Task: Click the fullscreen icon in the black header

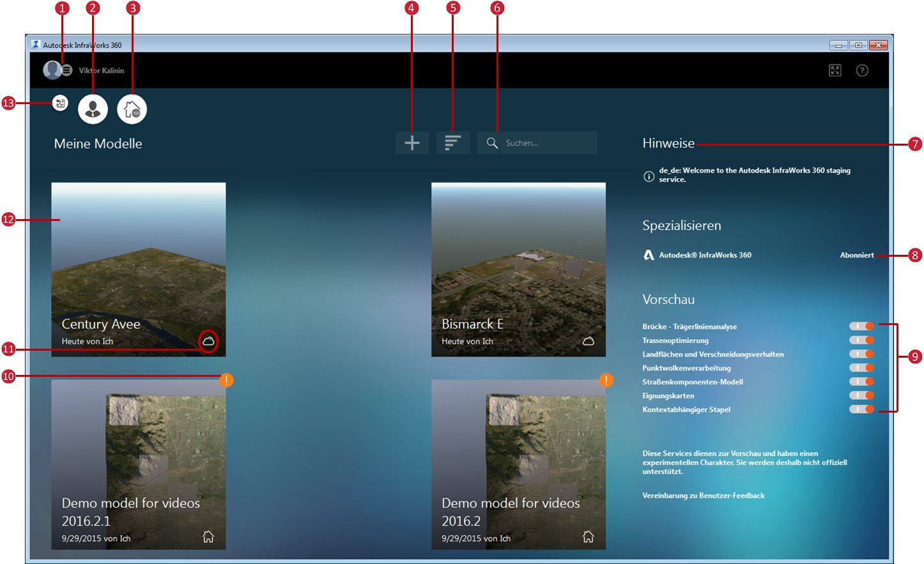Action: (835, 70)
